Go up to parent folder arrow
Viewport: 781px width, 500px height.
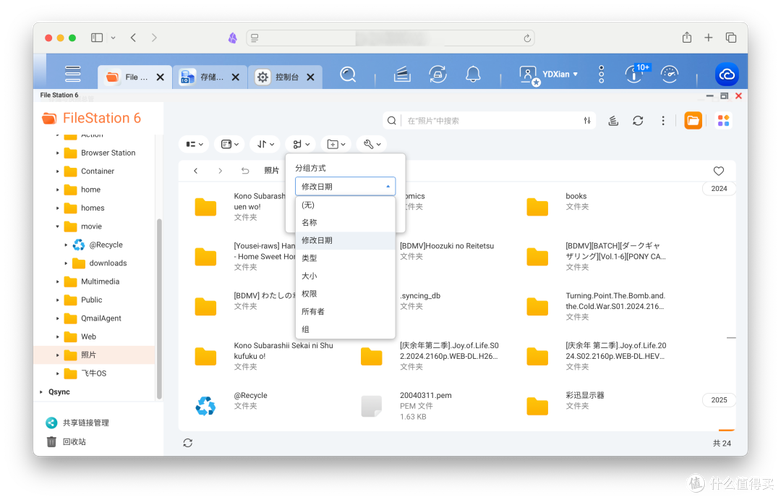(x=245, y=171)
